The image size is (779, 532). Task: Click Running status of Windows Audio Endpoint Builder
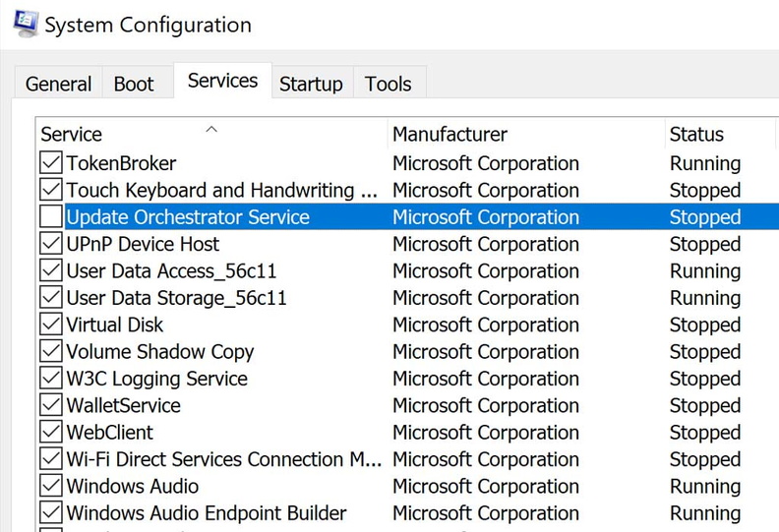coord(705,512)
